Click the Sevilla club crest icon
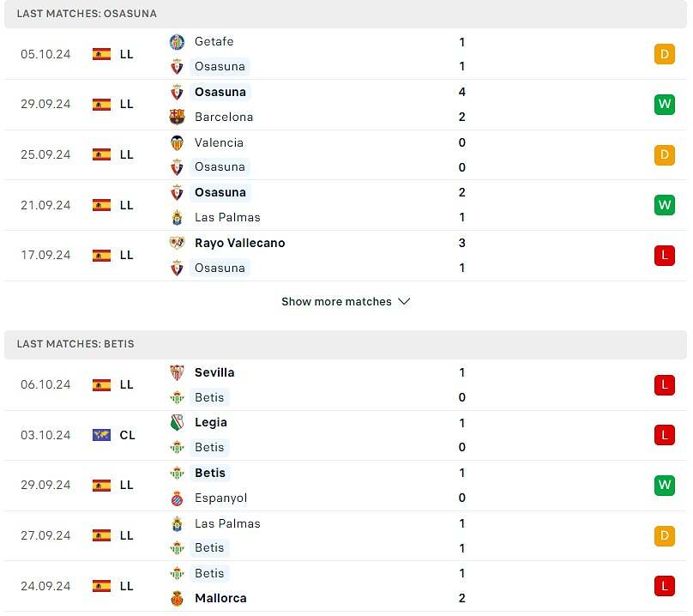The width and height of the screenshot is (693, 616). pos(177,372)
